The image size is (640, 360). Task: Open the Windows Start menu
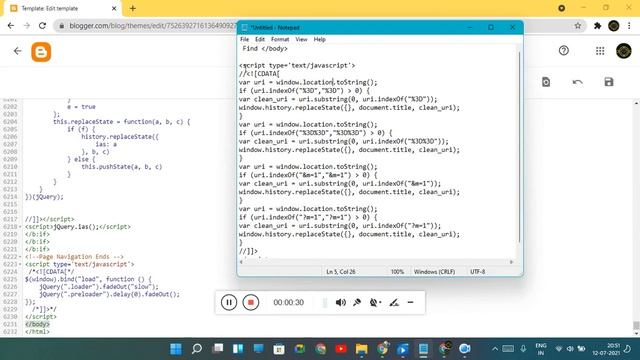click(x=176, y=349)
